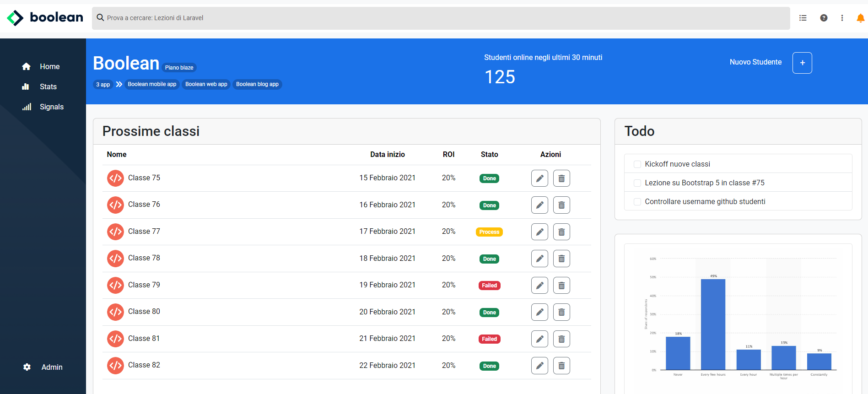Click the Nome column header
Screen dimensions: 868x394
pos(117,155)
